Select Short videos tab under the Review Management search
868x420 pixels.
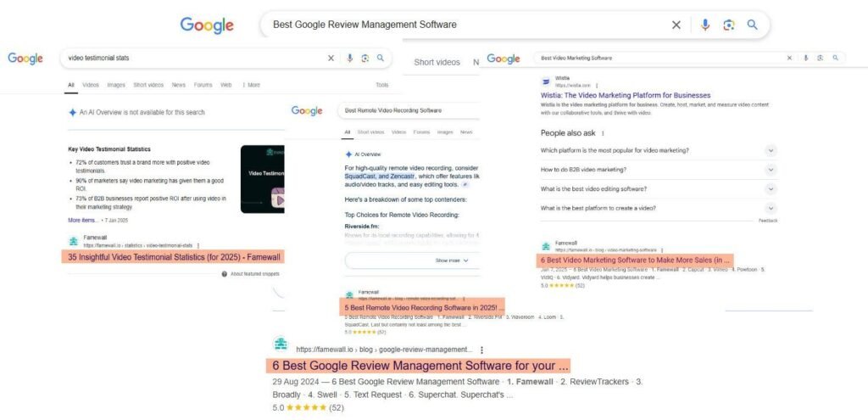point(437,63)
